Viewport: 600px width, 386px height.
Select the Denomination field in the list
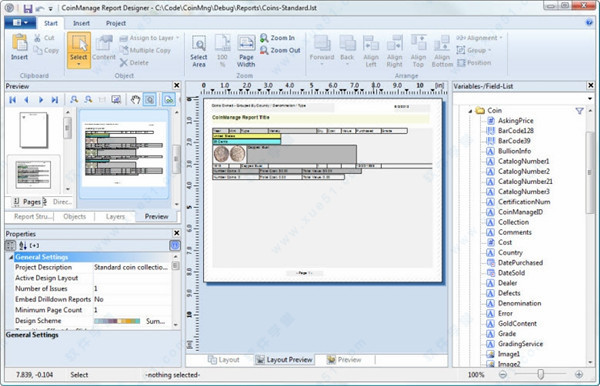pos(519,303)
